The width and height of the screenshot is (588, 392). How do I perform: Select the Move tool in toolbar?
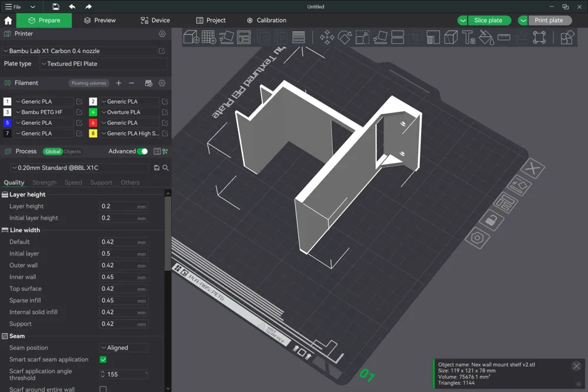327,37
